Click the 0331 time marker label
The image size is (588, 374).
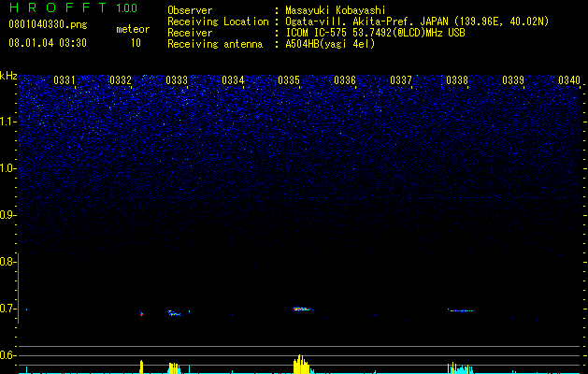coord(65,80)
